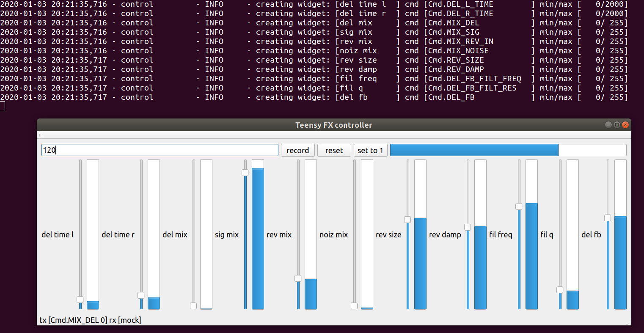
Task: Click the fil q level bar
Action: (x=572, y=234)
